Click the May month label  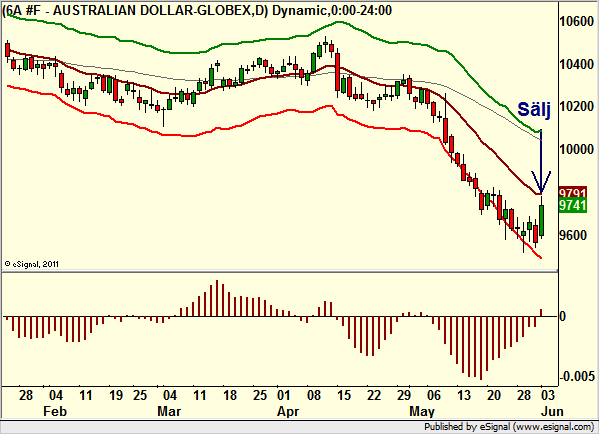point(422,411)
